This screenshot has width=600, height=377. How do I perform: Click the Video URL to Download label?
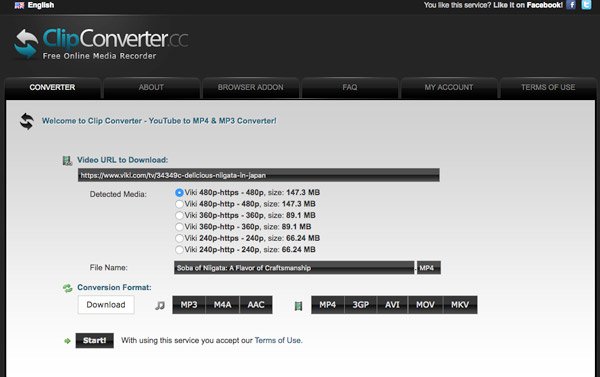point(122,160)
